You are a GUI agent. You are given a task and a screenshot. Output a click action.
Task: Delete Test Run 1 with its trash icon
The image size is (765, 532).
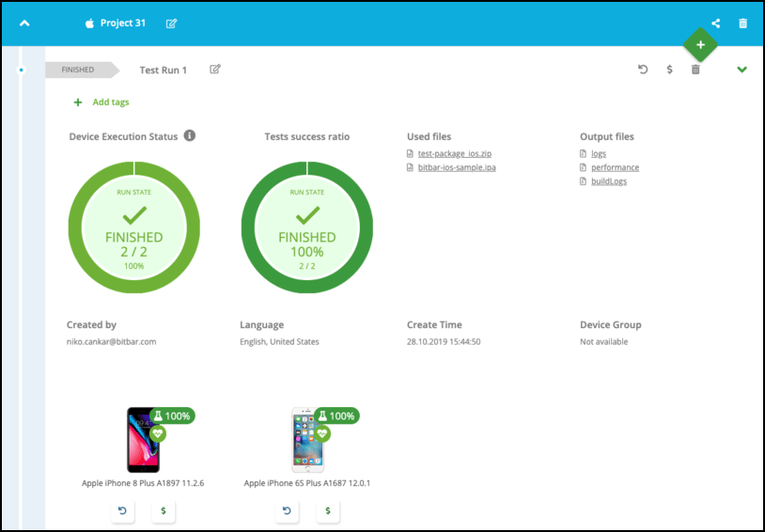(695, 70)
